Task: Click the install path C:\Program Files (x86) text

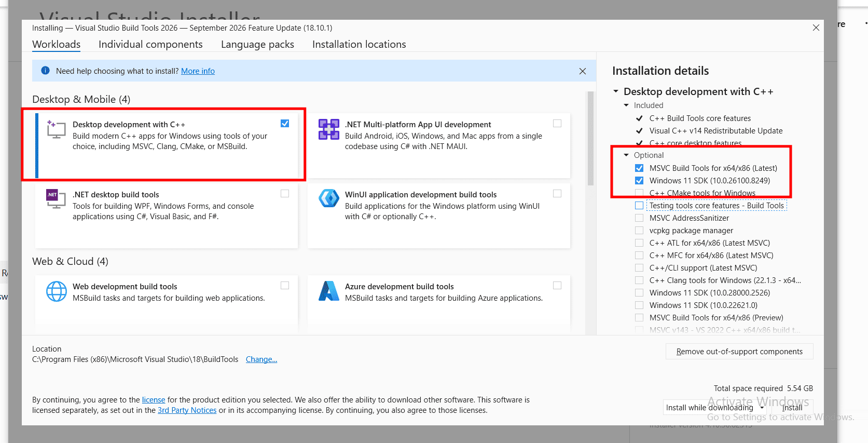Action: [x=135, y=359]
